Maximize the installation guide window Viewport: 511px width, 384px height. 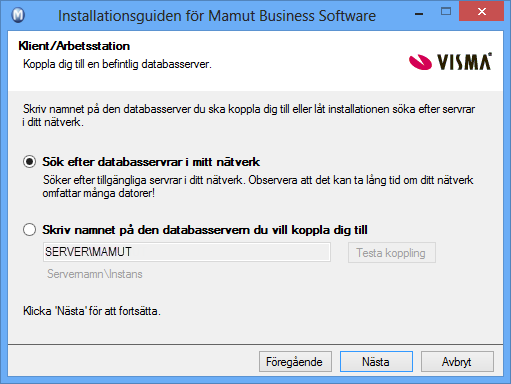click(x=446, y=12)
